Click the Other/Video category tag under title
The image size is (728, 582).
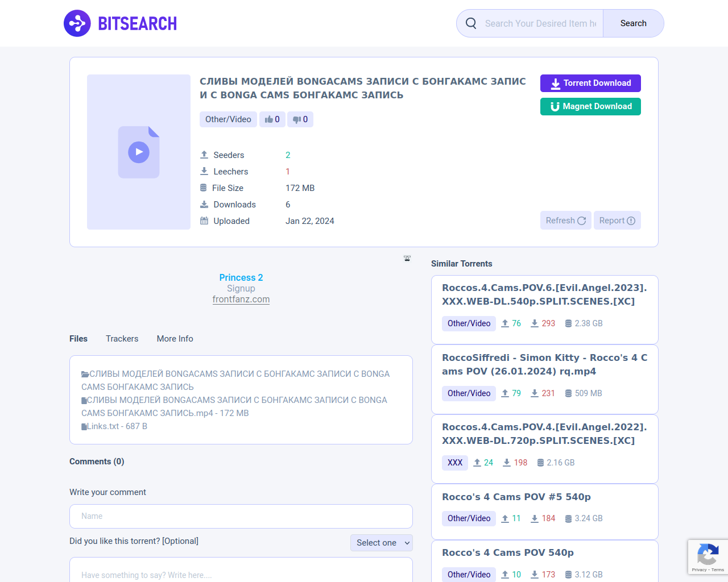[228, 119]
